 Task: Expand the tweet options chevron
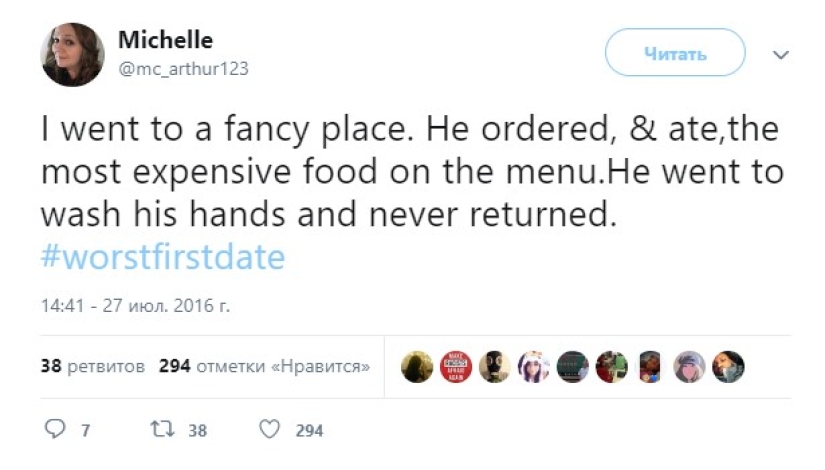pyautogui.click(x=781, y=54)
